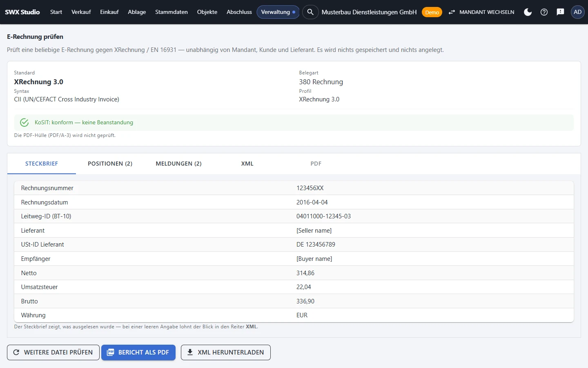This screenshot has width=588, height=368.
Task: Click the SWX Studio logo
Action: [22, 12]
